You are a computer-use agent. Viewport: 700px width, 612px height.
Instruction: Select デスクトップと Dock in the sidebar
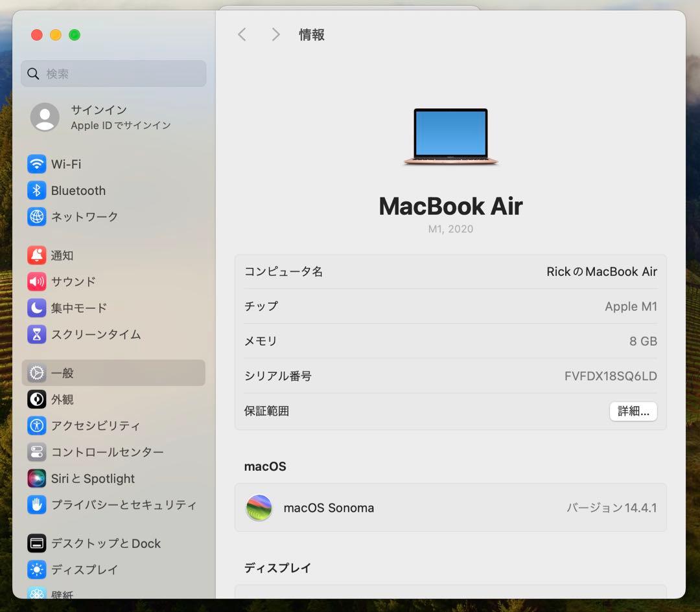pos(37,543)
